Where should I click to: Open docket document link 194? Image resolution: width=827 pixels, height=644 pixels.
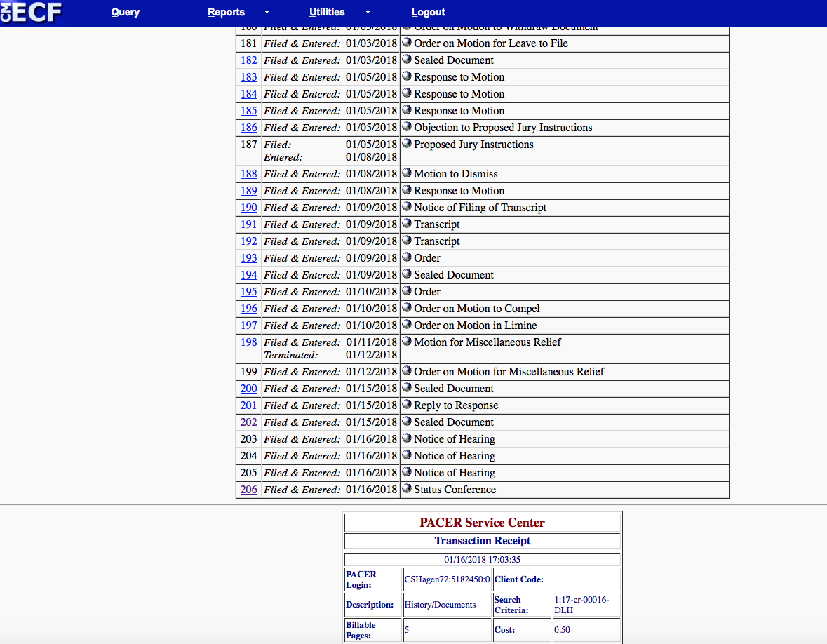click(249, 275)
